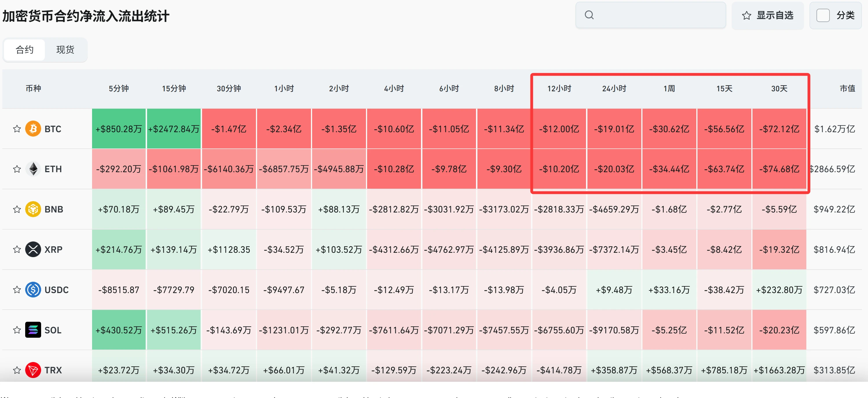Select the BNB -$5.59亿 cell
The image size is (868, 398).
pyautogui.click(x=779, y=209)
